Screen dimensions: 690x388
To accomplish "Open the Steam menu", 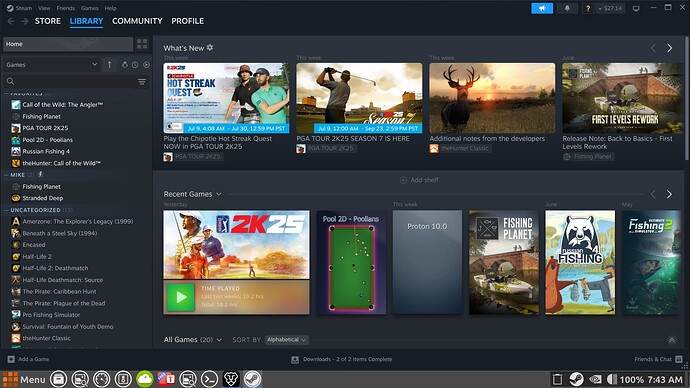I will coord(19,8).
